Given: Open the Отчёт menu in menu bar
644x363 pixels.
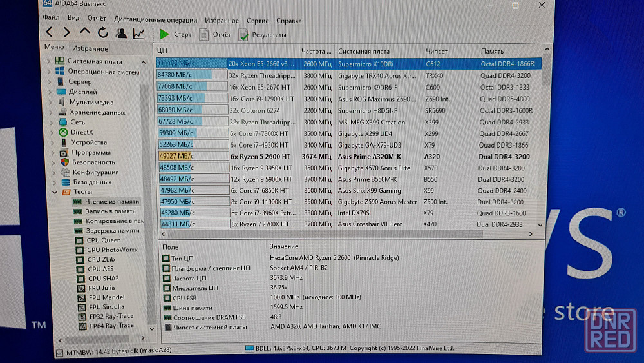Looking at the screenshot, I should coord(97,18).
